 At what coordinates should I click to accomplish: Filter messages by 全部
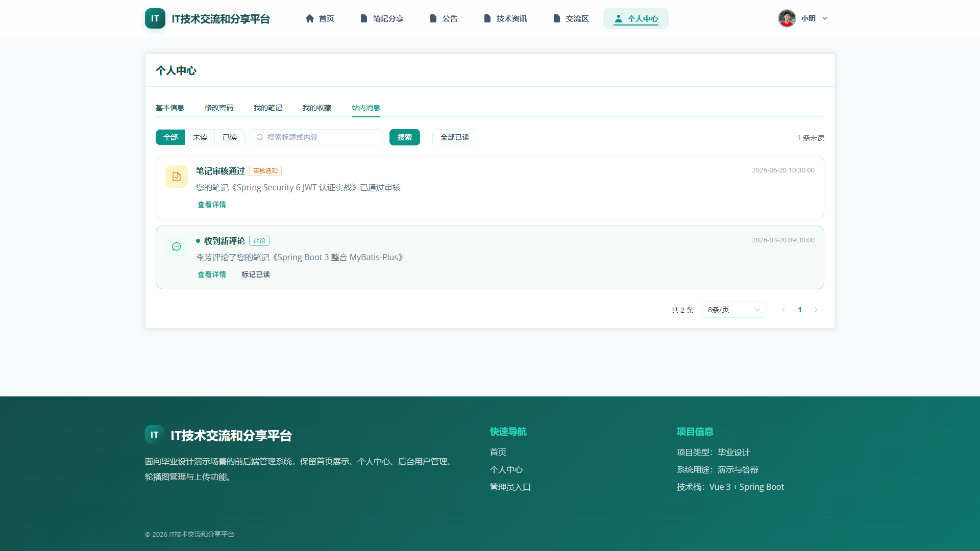pos(170,137)
